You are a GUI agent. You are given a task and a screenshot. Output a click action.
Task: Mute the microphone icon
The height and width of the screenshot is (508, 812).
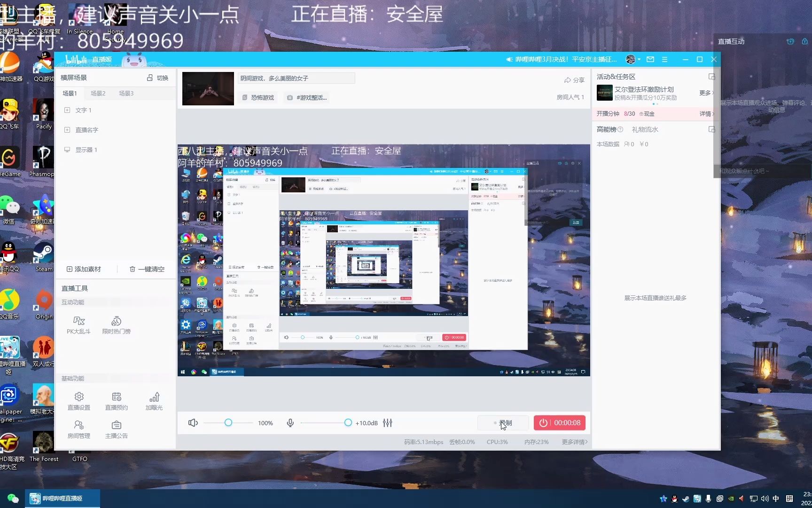290,423
